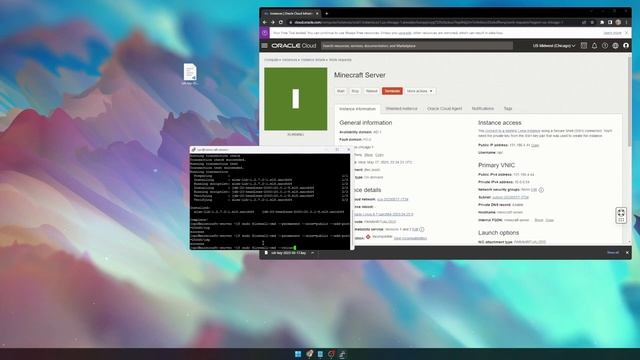This screenshot has height=360, width=640.
Task: Click the purple free trial banner icon
Action: pyautogui.click(x=264, y=33)
